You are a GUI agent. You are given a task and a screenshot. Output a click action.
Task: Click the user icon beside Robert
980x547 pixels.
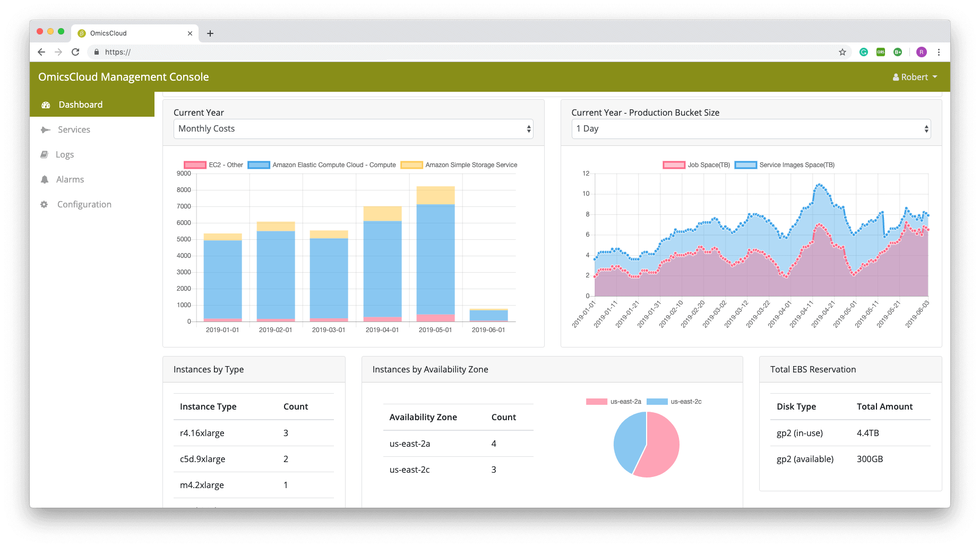pyautogui.click(x=896, y=77)
